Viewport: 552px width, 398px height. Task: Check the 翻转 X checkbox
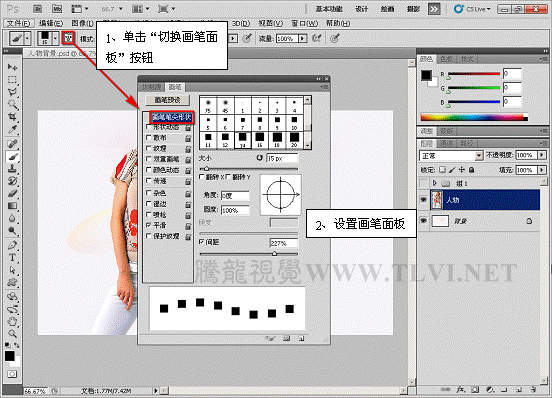tap(202, 177)
